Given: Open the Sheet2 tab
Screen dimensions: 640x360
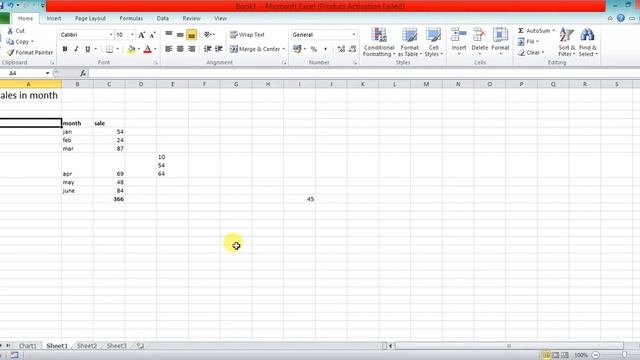Looking at the screenshot, I should (x=87, y=346).
